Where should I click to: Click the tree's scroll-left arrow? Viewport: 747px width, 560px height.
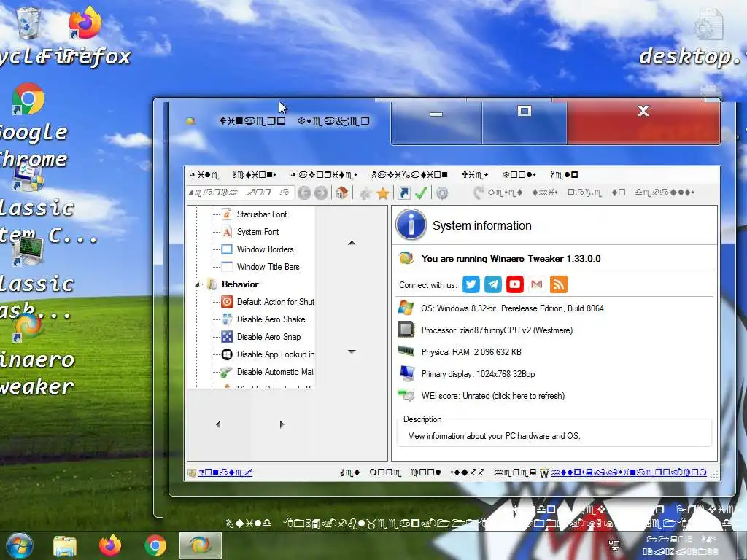pyautogui.click(x=218, y=424)
